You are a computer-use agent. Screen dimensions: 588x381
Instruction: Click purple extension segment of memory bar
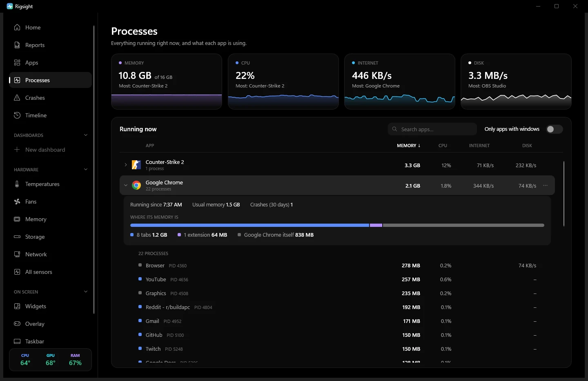376,225
